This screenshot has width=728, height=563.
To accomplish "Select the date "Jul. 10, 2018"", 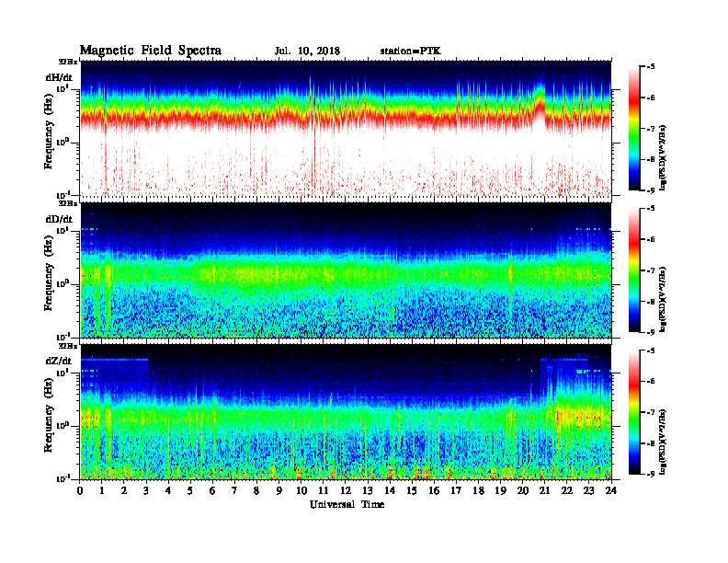I will coord(307,52).
